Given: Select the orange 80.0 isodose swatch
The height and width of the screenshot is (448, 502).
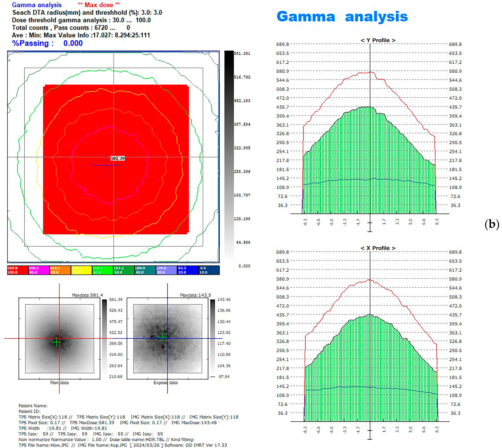Looking at the screenshot, I should (x=60, y=270).
